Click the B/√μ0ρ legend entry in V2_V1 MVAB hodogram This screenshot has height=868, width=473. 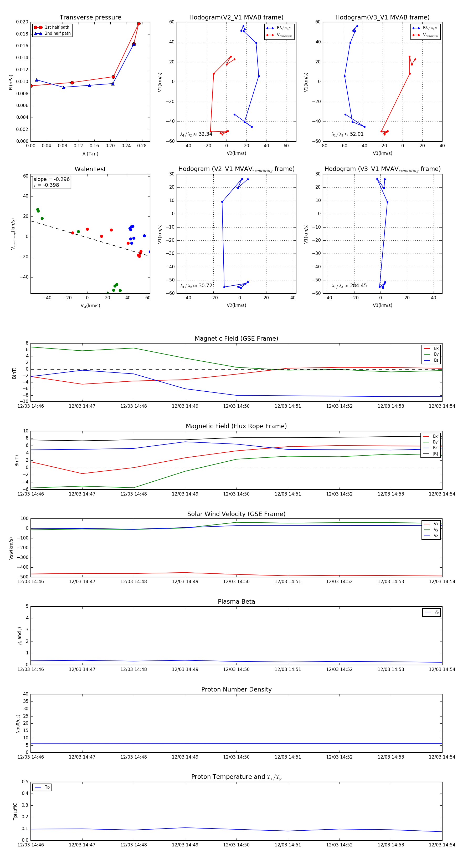click(x=279, y=28)
